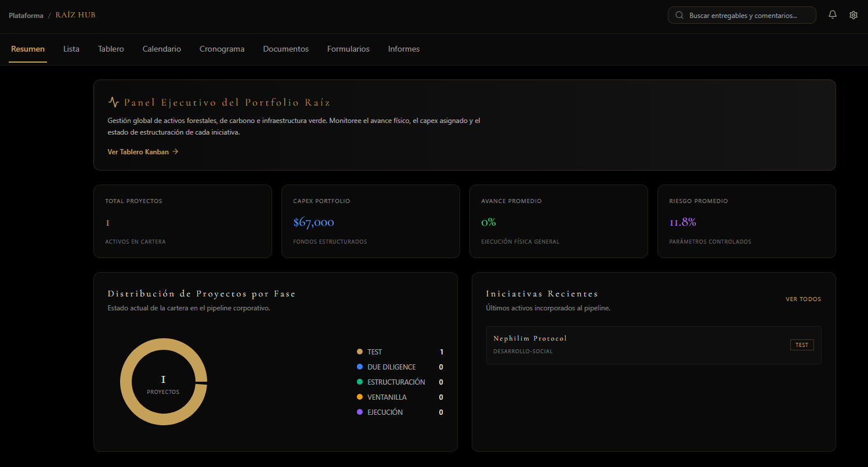Select the Cronograma tab
Screen dimensions: 868x467
point(222,49)
